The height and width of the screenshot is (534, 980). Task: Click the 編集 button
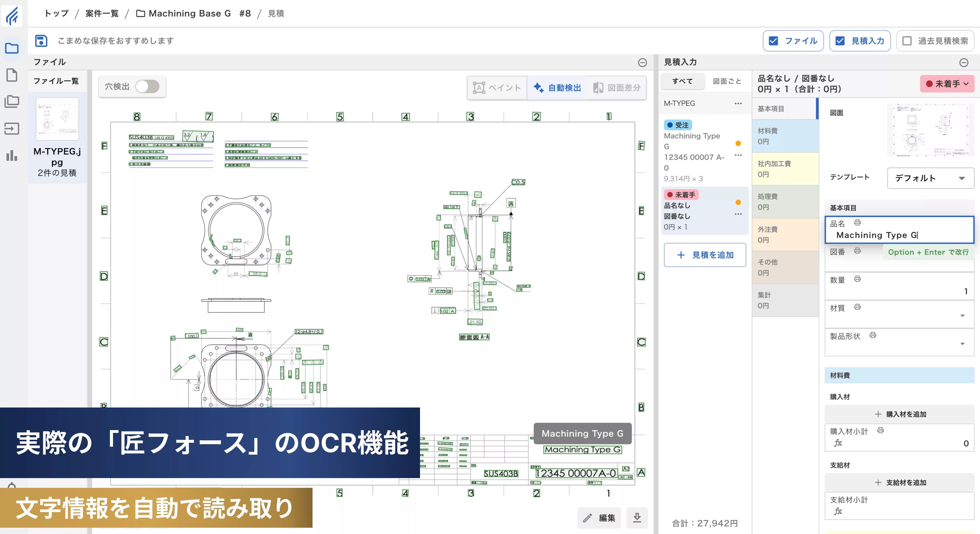(599, 518)
